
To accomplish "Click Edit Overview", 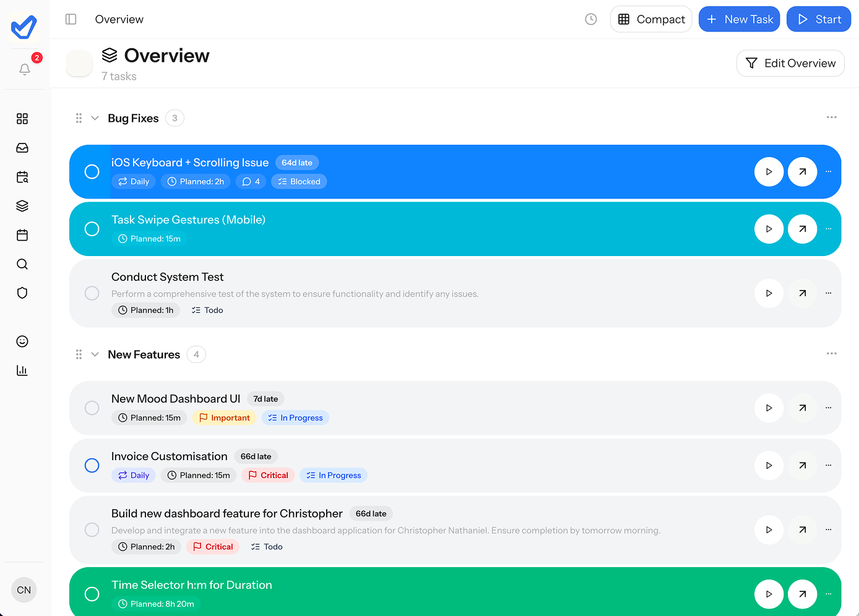I will pyautogui.click(x=790, y=63).
